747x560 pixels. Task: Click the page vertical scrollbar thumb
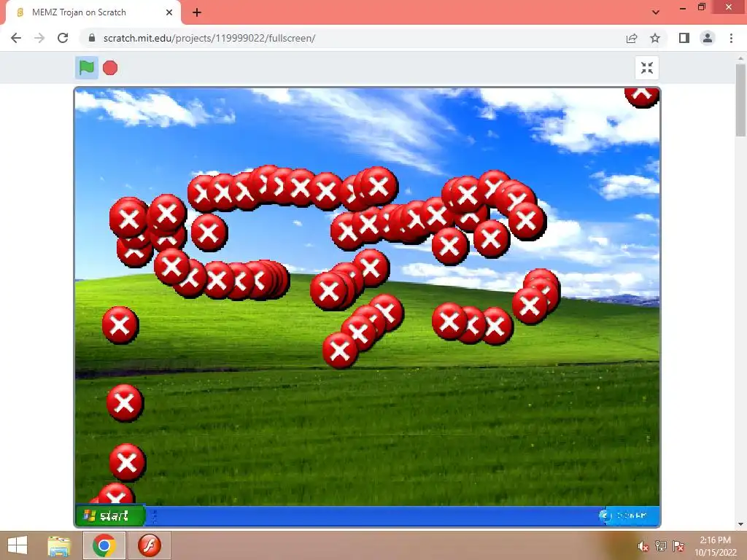[x=741, y=100]
